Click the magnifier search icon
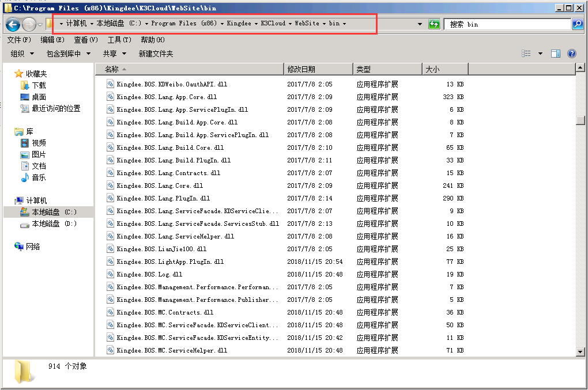Viewport: 588px width, 390px height. 578,24
